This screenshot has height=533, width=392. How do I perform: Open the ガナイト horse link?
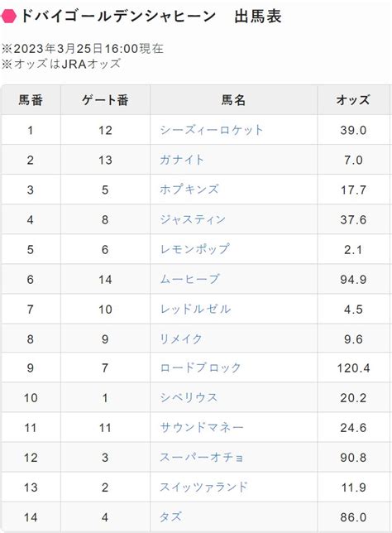182,160
